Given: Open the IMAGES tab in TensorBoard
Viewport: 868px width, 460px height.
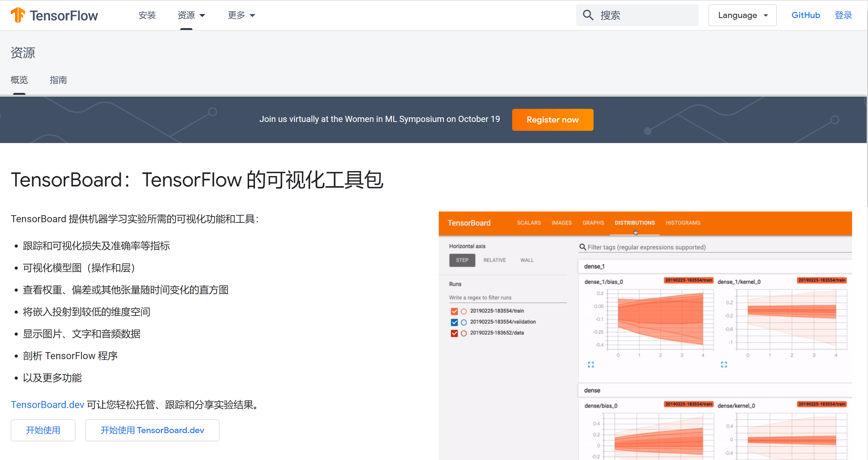Looking at the screenshot, I should click(561, 223).
